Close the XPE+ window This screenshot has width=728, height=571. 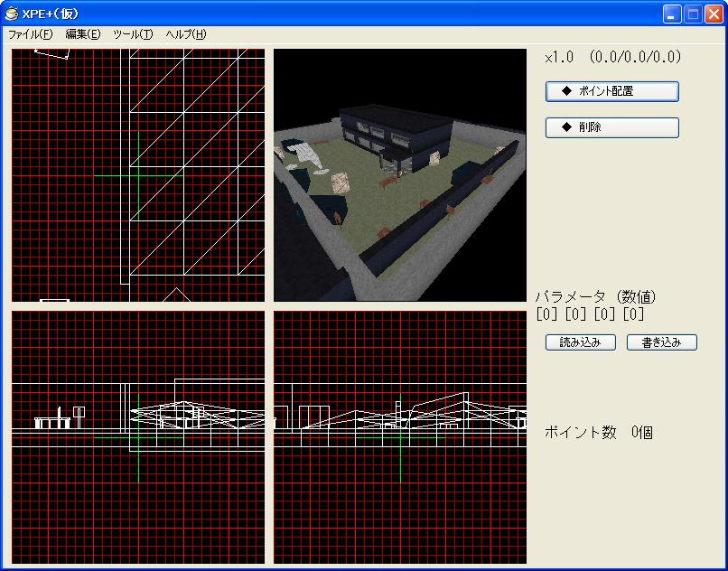(x=714, y=14)
